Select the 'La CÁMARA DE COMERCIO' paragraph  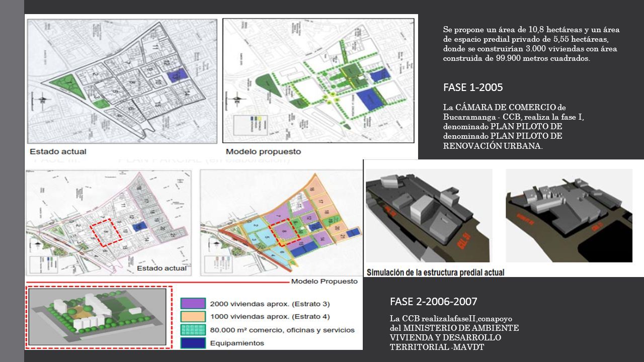[x=513, y=128]
